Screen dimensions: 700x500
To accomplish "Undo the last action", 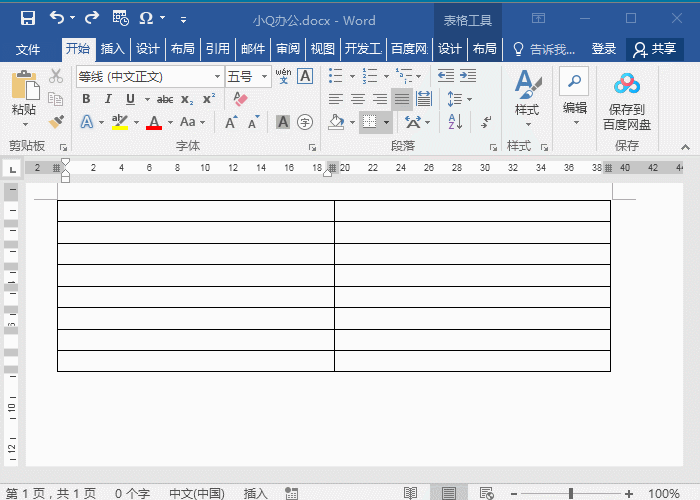I will point(57,18).
